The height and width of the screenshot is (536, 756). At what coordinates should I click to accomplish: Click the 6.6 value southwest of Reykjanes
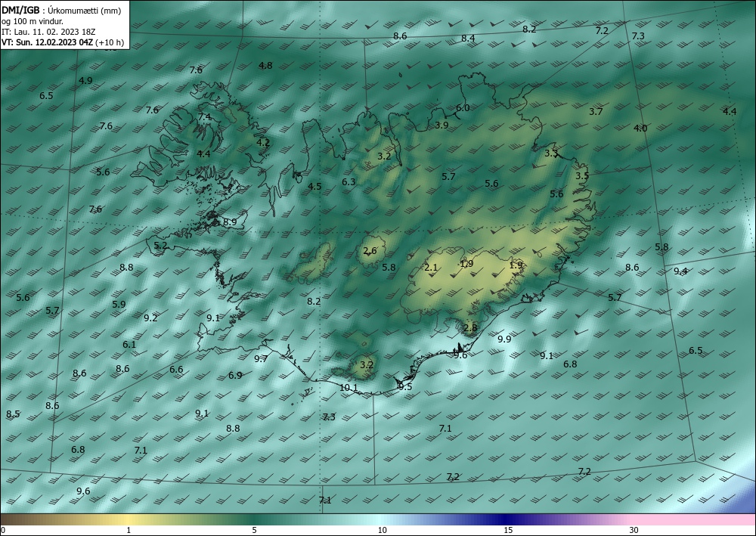click(x=176, y=369)
